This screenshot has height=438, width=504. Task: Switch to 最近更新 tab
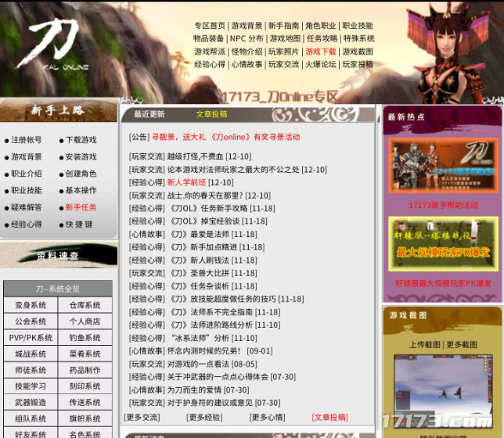149,114
